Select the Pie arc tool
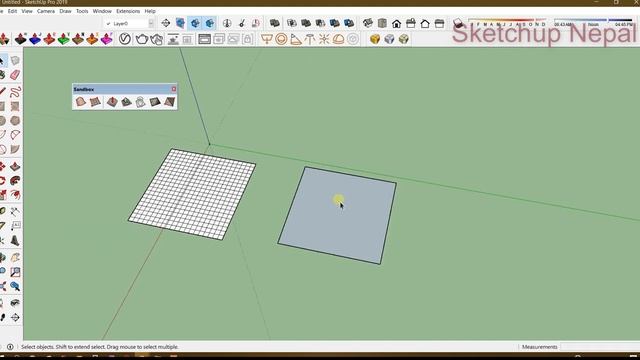 15,149
